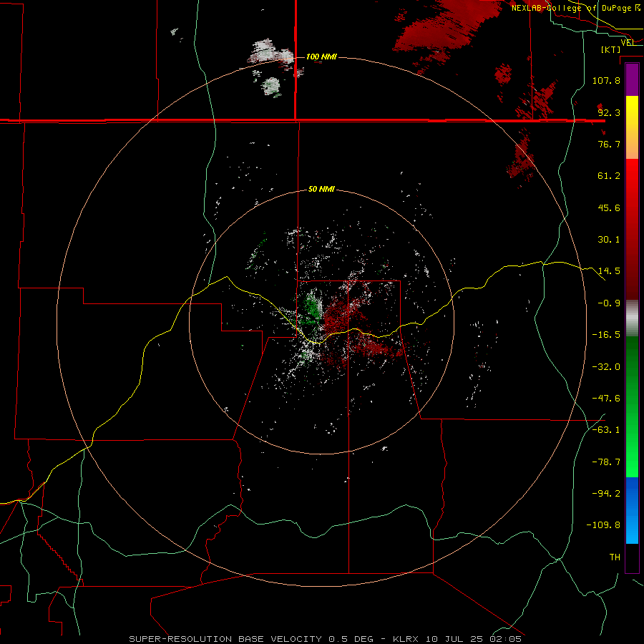The image size is (644, 644).
Task: Click the gray near-zero segment of color bar
Action: tap(632, 318)
